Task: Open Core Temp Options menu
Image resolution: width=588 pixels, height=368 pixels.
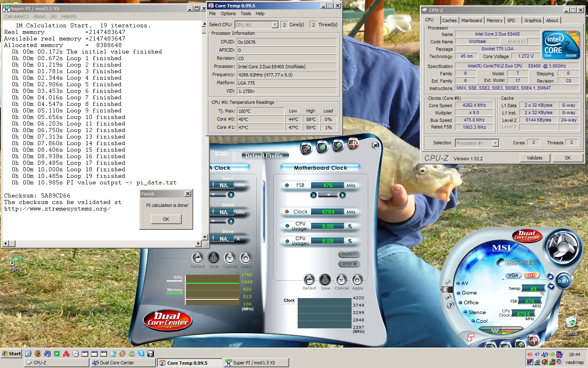Action: [x=228, y=13]
